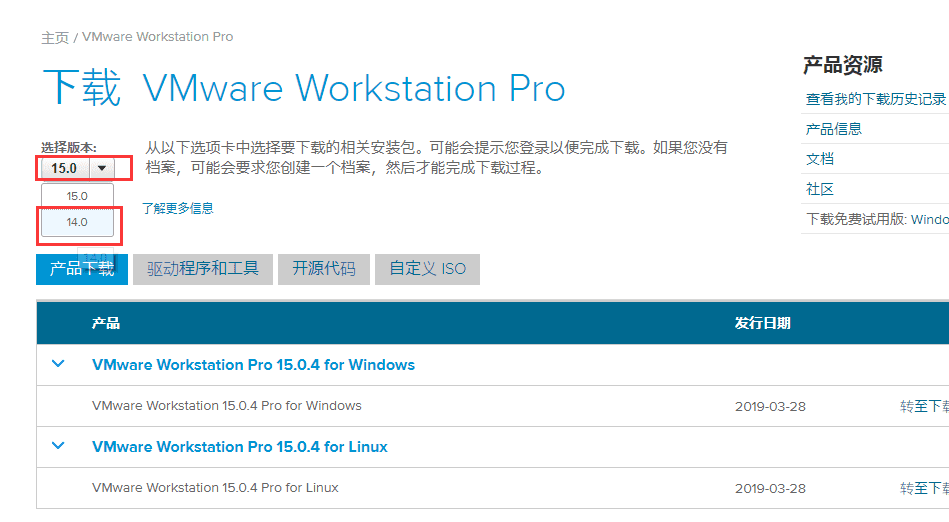Screen dimensions: 949x522
Task: Select the Linux release date 2019-03-28
Action: (x=770, y=488)
